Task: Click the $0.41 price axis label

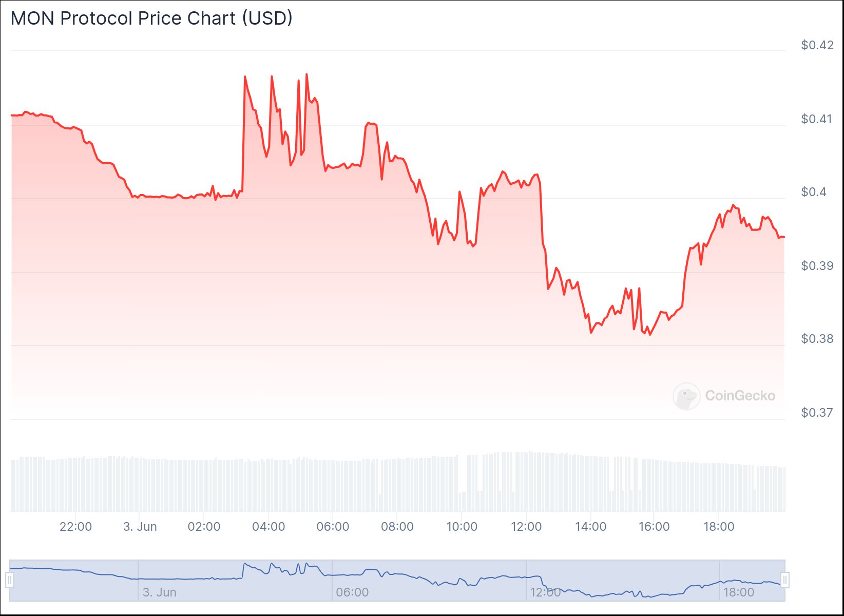Action: point(817,119)
